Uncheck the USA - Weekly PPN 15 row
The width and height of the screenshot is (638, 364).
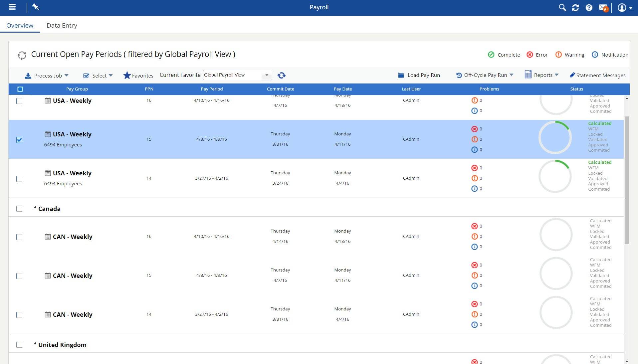[19, 140]
